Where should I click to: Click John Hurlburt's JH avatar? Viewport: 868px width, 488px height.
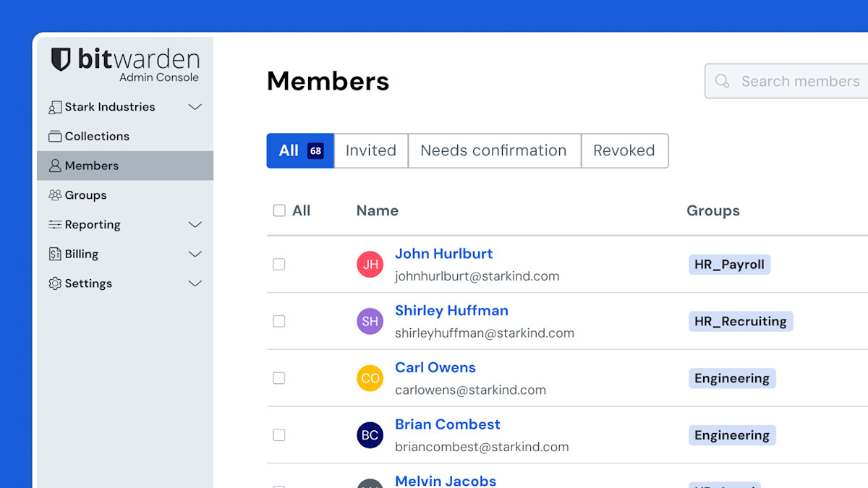370,265
